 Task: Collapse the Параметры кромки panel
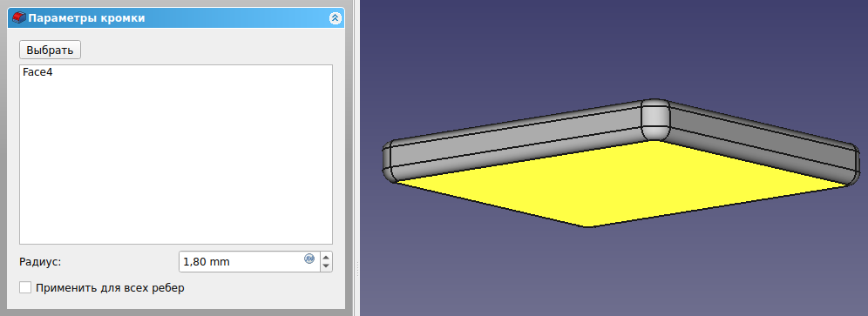pyautogui.click(x=335, y=18)
